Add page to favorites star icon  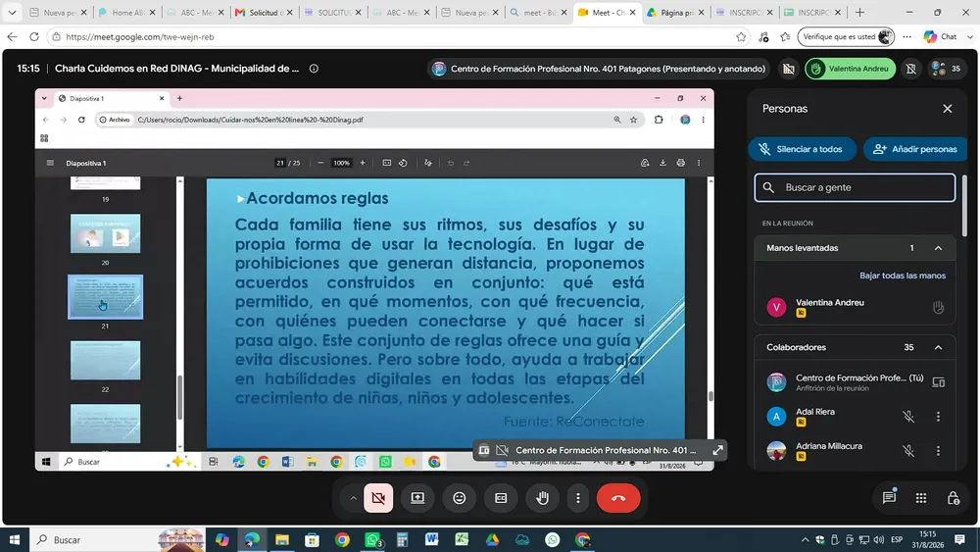coord(741,37)
